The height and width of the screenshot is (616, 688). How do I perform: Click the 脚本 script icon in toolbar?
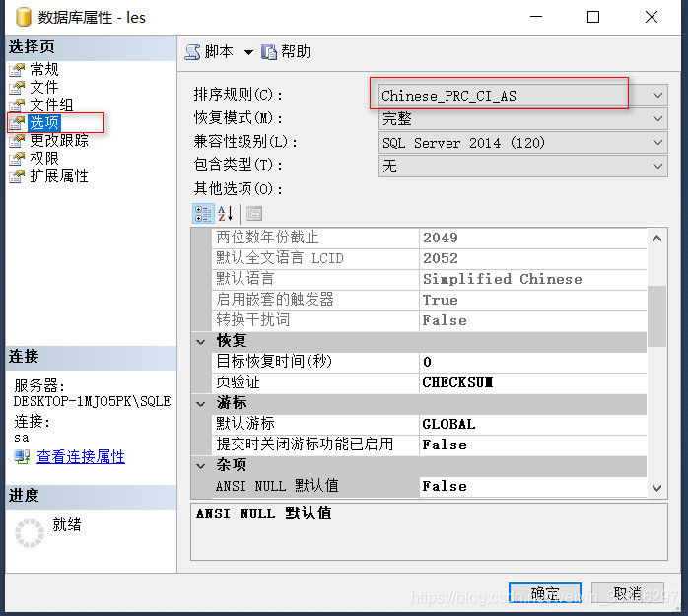coord(192,52)
